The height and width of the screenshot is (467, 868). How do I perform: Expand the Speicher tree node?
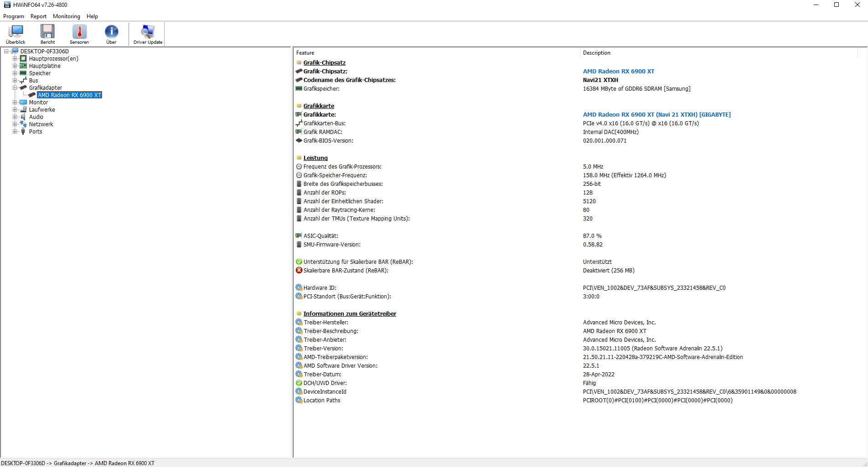click(x=15, y=73)
